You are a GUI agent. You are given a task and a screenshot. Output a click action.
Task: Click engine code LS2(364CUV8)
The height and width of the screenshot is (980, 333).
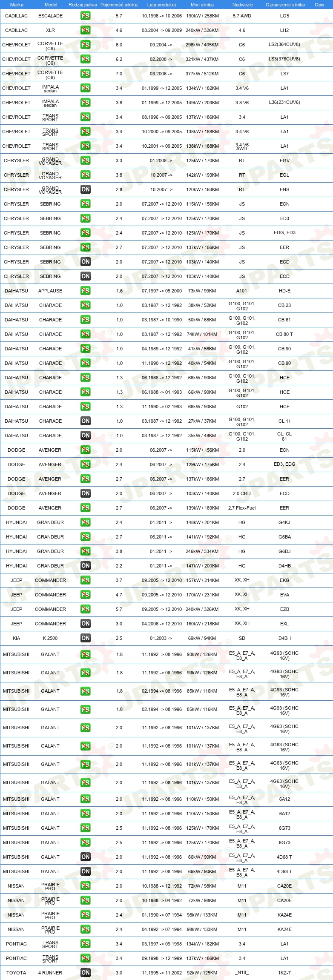[284, 45]
